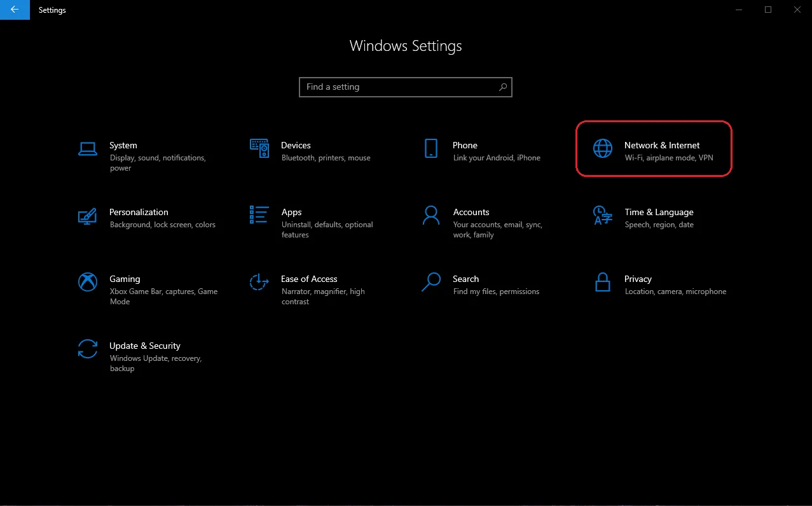Image resolution: width=812 pixels, height=506 pixels.
Task: Select the Windows Settings title area
Action: coord(405,45)
